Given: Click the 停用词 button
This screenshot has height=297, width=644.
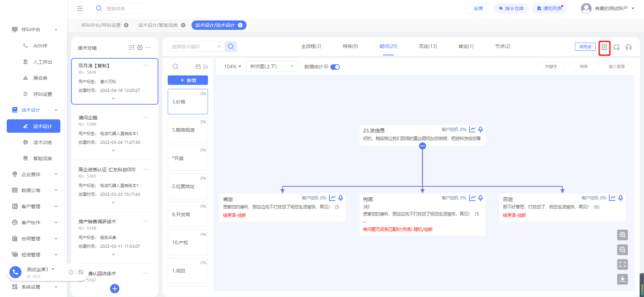Looking at the screenshot, I should click(585, 47).
